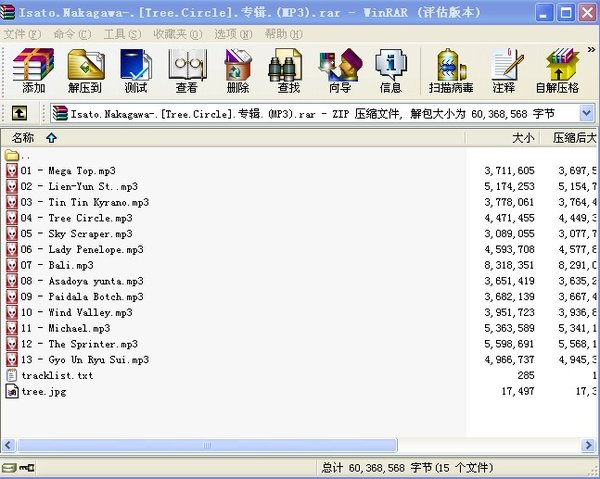The height and width of the screenshot is (479, 600).
Task: Open the 文件(F) menu
Action: (x=23, y=34)
